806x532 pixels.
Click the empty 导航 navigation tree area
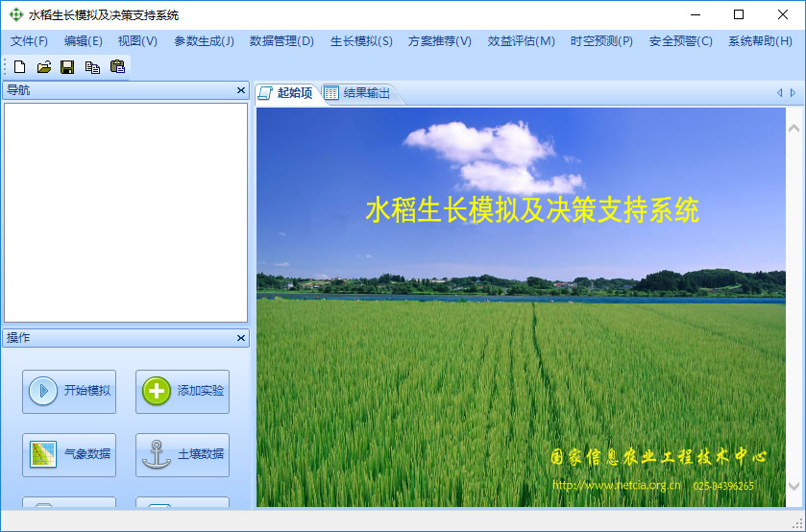click(x=126, y=212)
